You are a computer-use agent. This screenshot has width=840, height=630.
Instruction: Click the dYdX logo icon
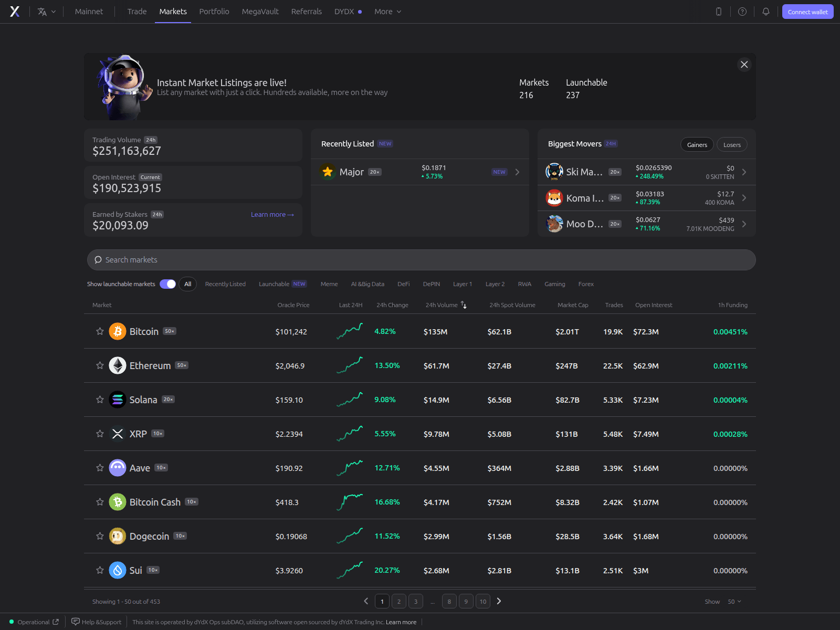point(15,12)
